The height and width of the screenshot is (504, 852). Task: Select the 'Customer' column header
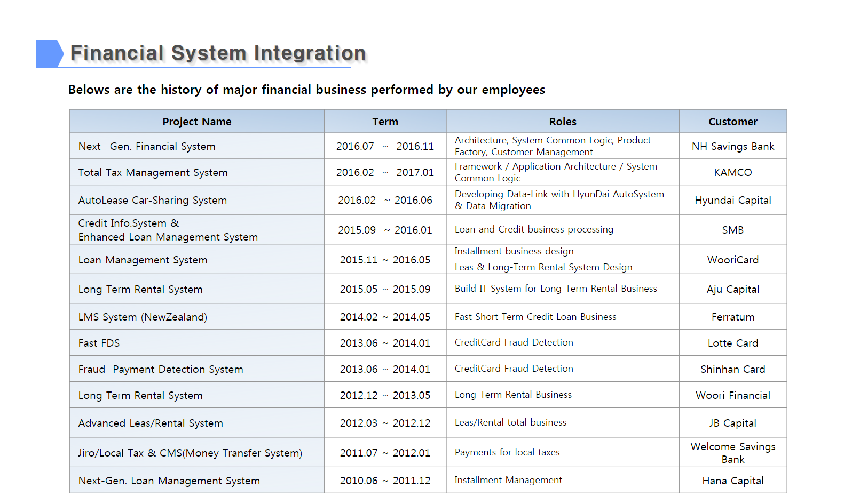733,122
